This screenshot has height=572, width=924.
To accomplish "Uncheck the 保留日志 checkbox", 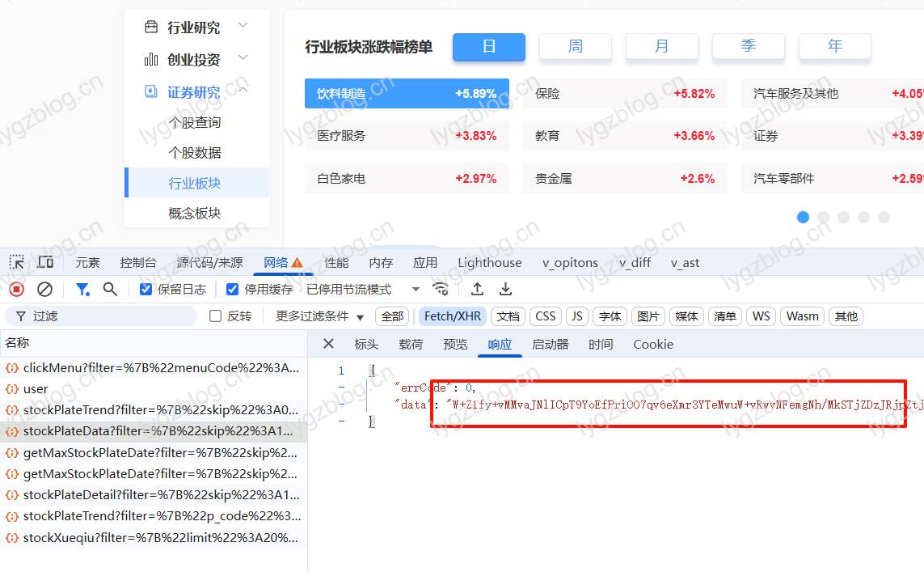I will click(x=144, y=288).
